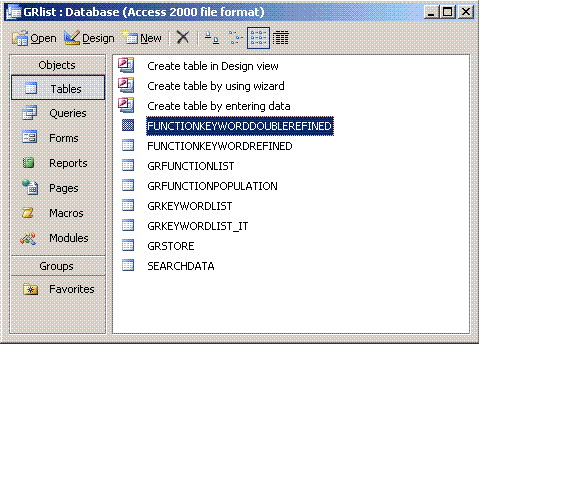Screen dimensions: 565x502
Task: Click Create table by using wizard
Action: (x=215, y=86)
